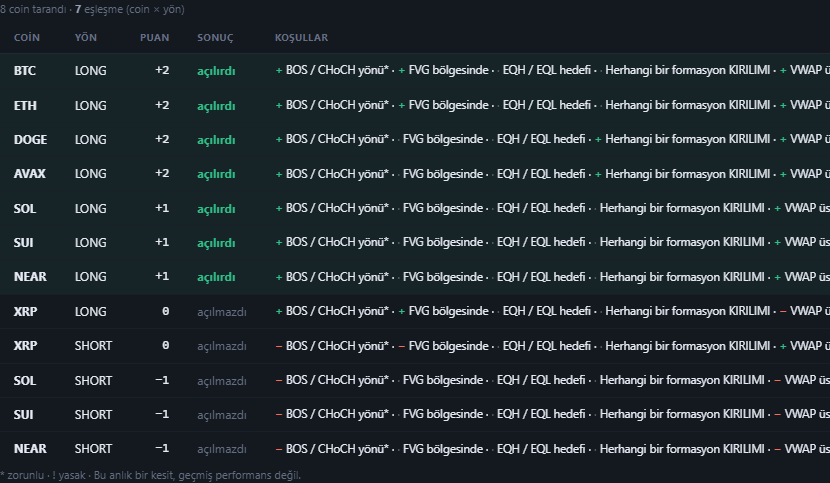
Task: Sort by the YÖN column header
Action: (x=86, y=38)
